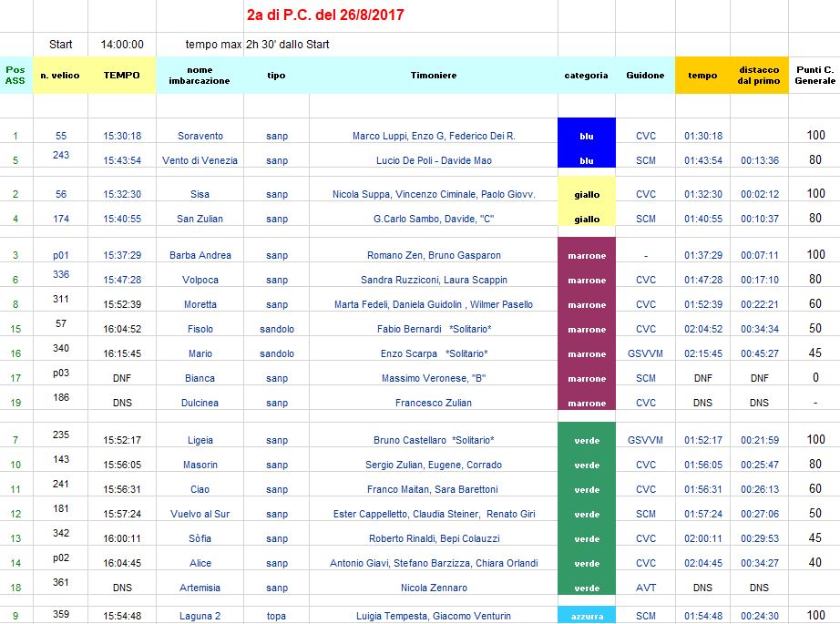Viewport: 840px width, 624px height.
Task: Select the title '2a di P.C. del 26/8/2017'
Action: pyautogui.click(x=325, y=15)
